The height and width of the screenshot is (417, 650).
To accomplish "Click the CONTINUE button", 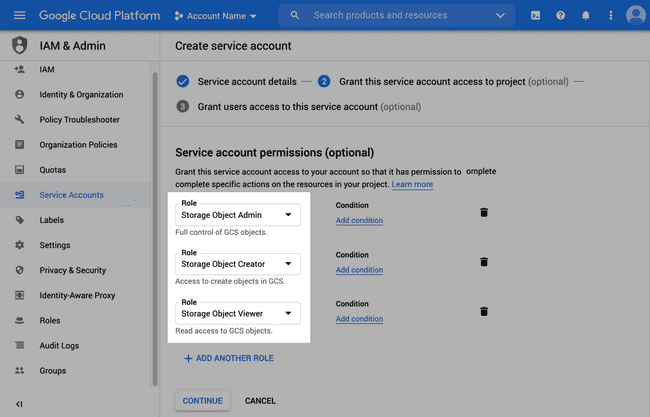I will 203,401.
